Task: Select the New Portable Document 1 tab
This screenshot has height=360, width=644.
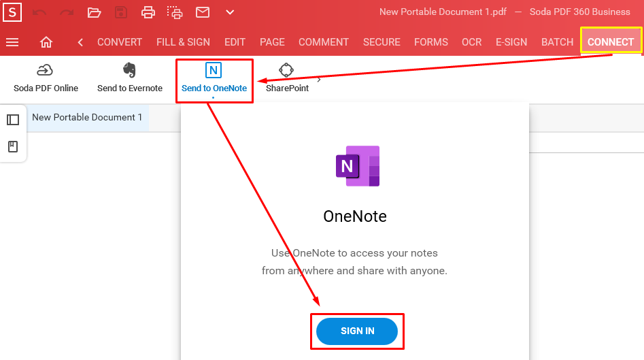Action: click(88, 118)
